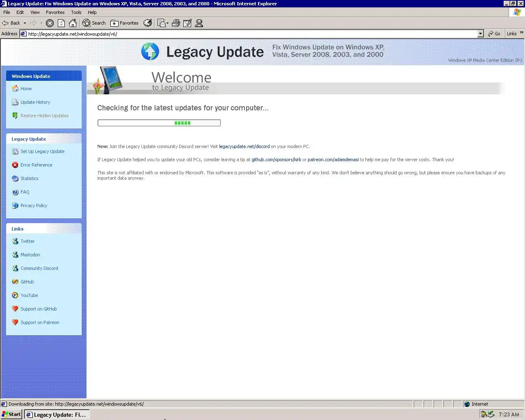Viewport: 525px width, 420px height.
Task: Click the FAQ question mark icon
Action: click(15, 192)
